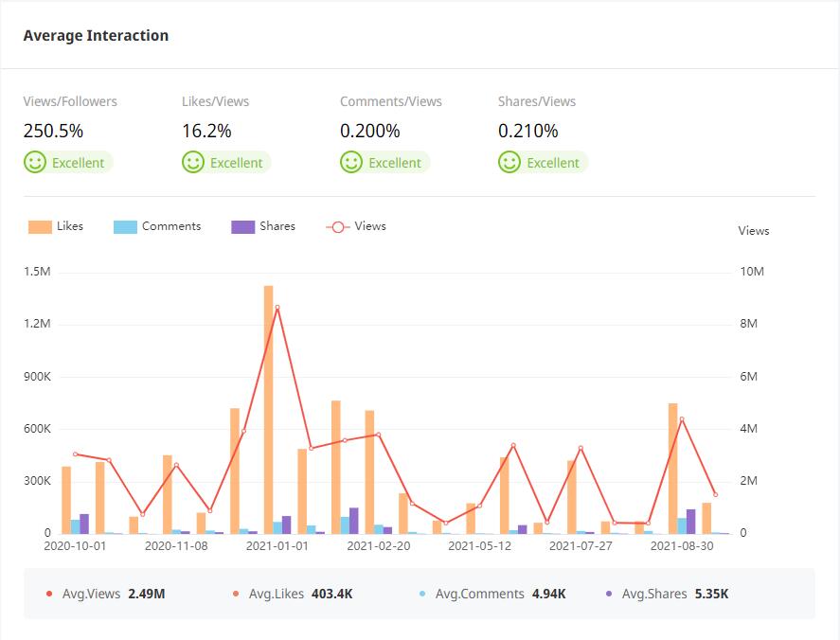Viewport: 840px width, 640px height.
Task: Click the 2020-10-01 x-axis date label
Action: (x=75, y=546)
